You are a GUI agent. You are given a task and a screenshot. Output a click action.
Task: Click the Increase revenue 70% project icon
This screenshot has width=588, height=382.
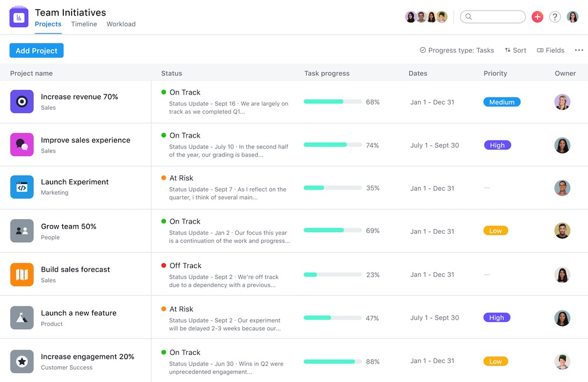click(x=22, y=102)
